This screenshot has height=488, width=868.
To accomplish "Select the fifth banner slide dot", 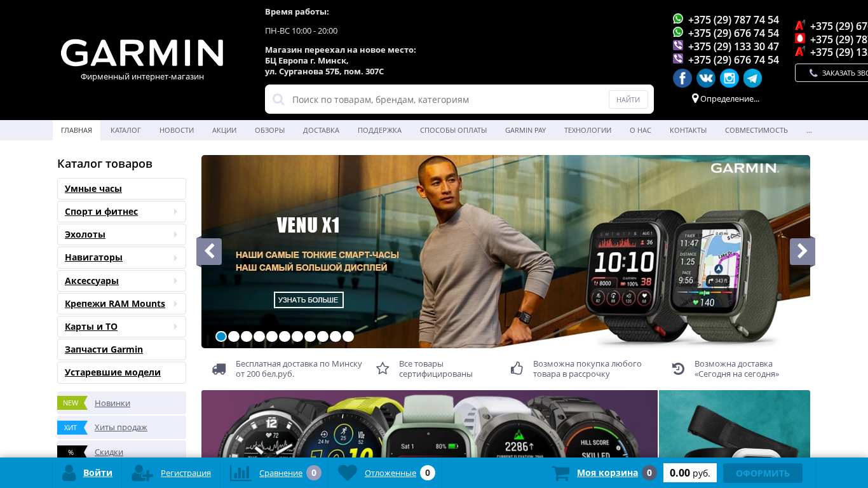I will (x=272, y=337).
